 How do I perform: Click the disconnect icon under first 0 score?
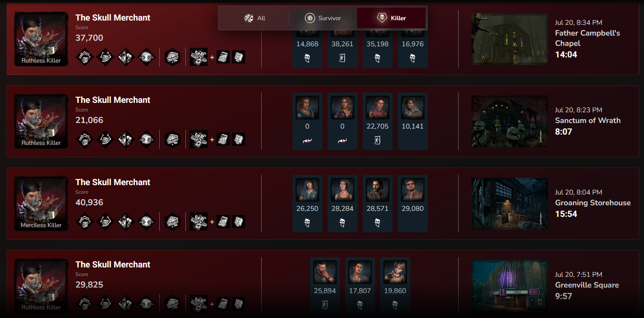tap(307, 140)
